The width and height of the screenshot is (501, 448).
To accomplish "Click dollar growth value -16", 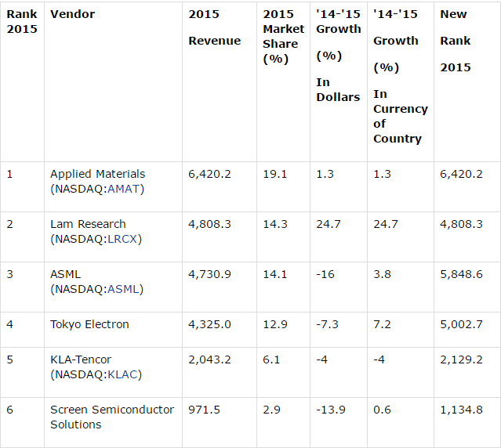I will (x=325, y=274).
